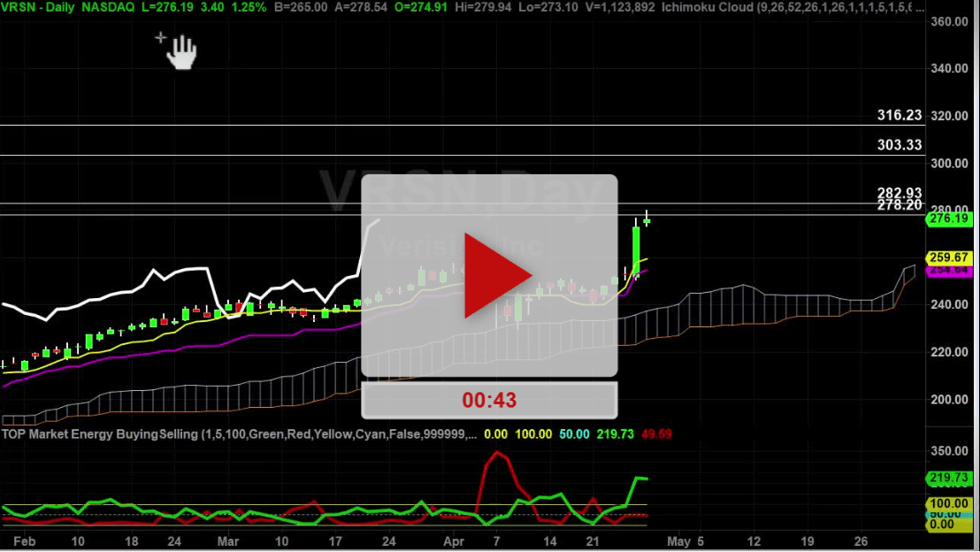The height and width of the screenshot is (552, 980).
Task: Click the cyan 50.00 indicator value
Action: point(574,433)
